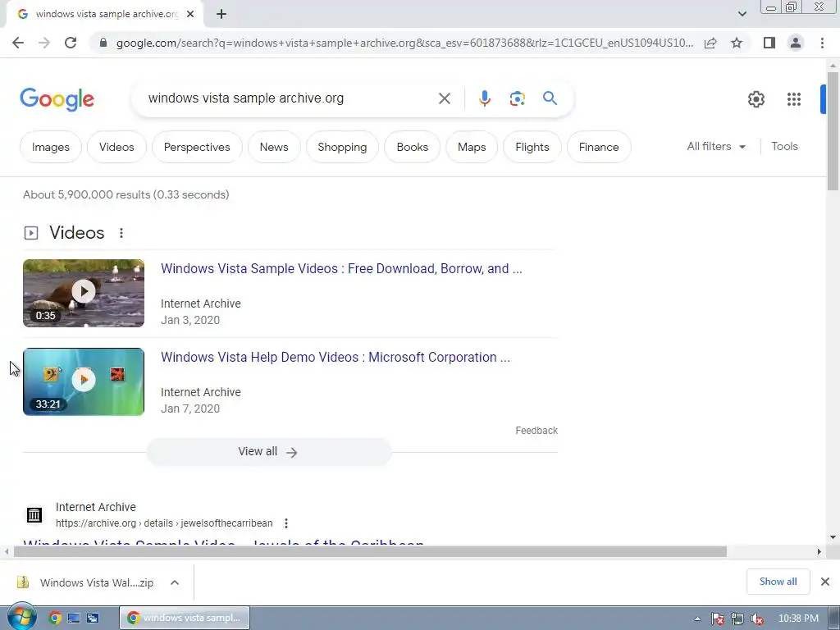Close the windows vista sample tab
This screenshot has height=630, width=840.
coord(190,15)
